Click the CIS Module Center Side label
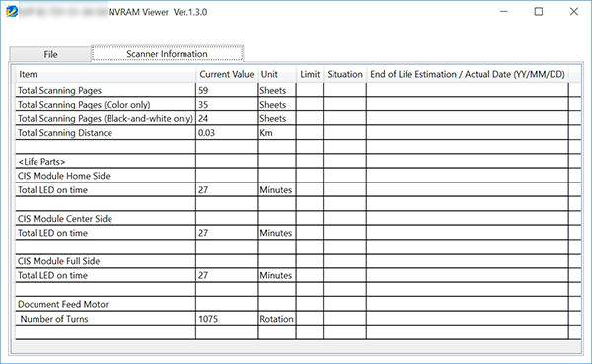 [x=65, y=219]
